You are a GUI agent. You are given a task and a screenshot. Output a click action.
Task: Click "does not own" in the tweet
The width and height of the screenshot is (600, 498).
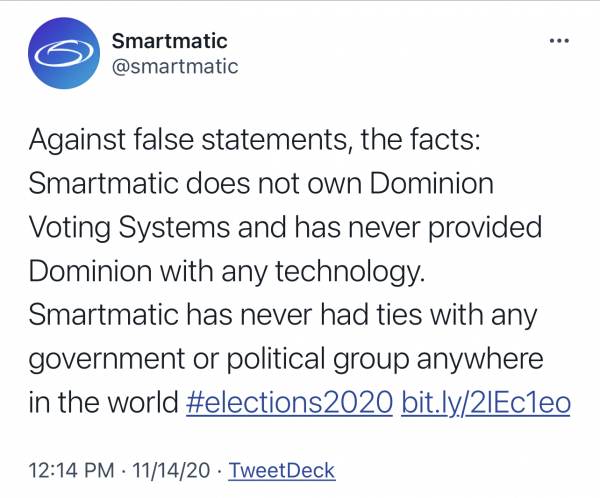pos(267,186)
